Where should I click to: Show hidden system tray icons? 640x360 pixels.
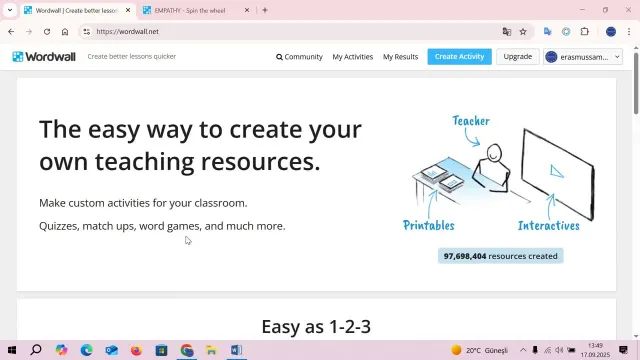tap(523, 350)
